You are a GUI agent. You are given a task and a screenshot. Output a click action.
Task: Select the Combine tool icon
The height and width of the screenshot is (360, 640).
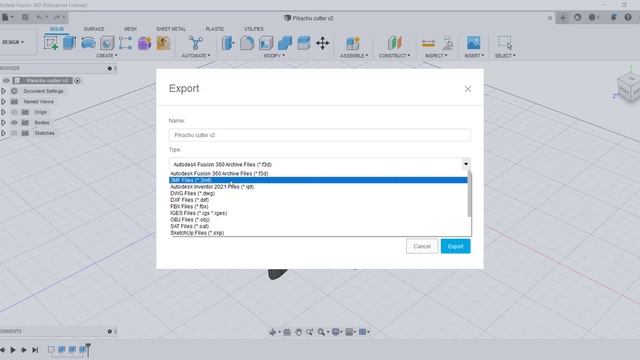[285, 43]
